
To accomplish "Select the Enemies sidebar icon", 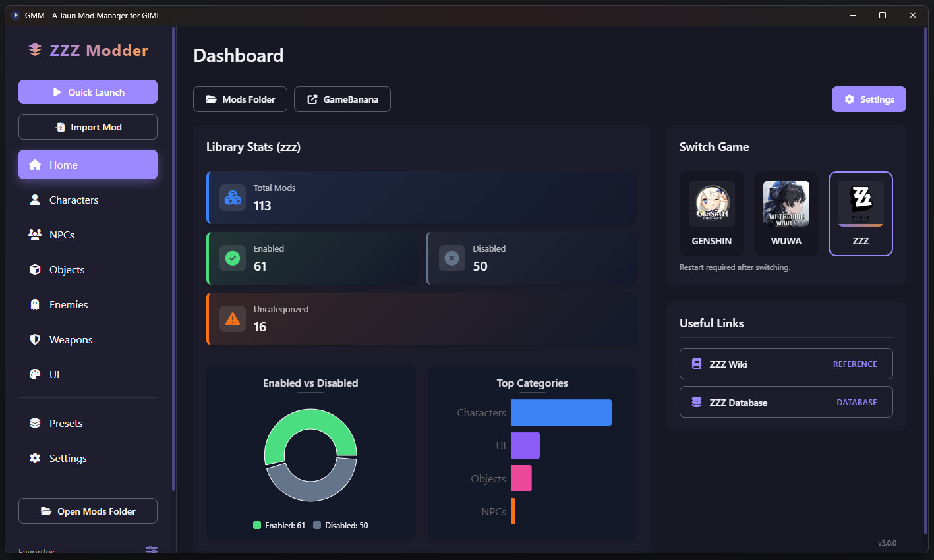I will click(34, 304).
